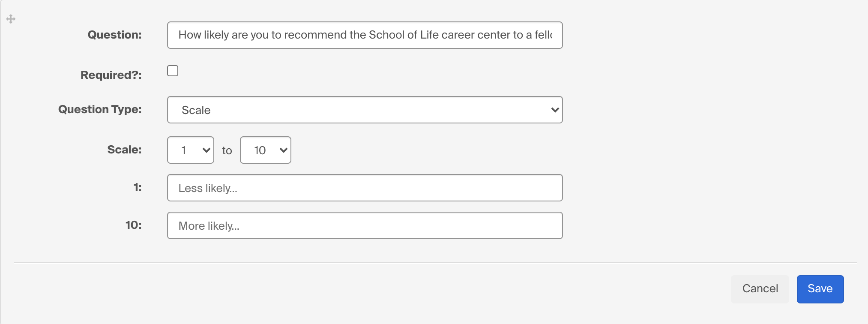This screenshot has height=324, width=868.
Task: Click the 'Scale:' label
Action: (124, 150)
